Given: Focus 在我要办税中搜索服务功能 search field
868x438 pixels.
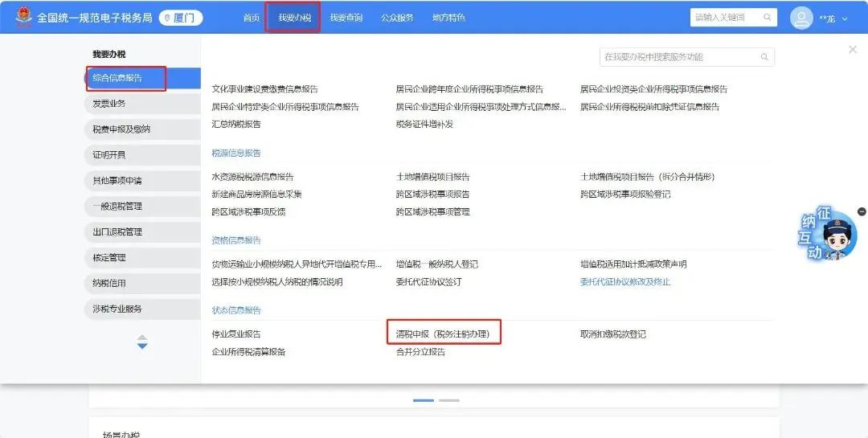Looking at the screenshot, I should [687, 57].
